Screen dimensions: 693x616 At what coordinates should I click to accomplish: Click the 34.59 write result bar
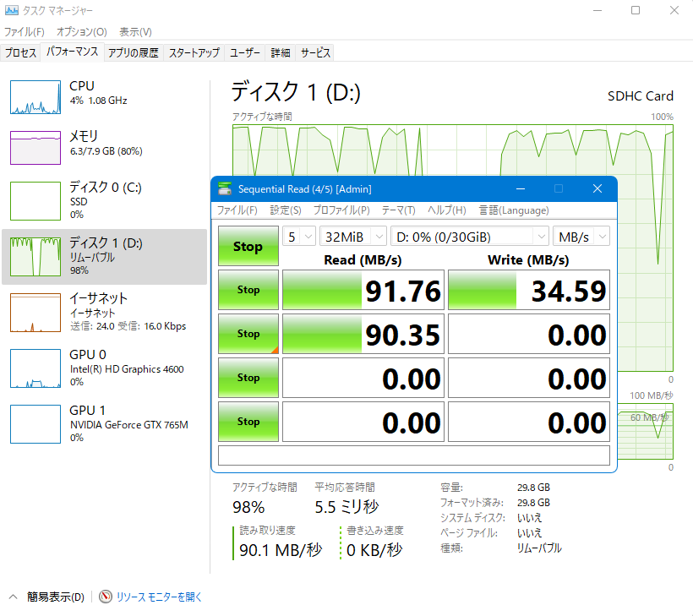[x=529, y=290]
